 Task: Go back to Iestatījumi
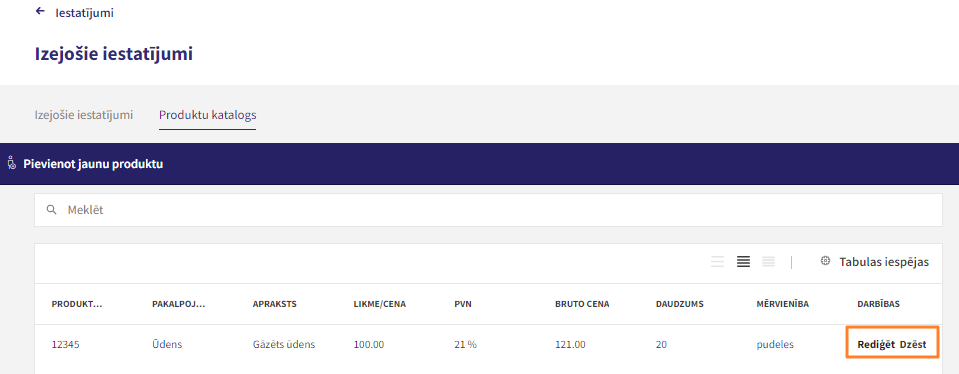[x=84, y=12]
